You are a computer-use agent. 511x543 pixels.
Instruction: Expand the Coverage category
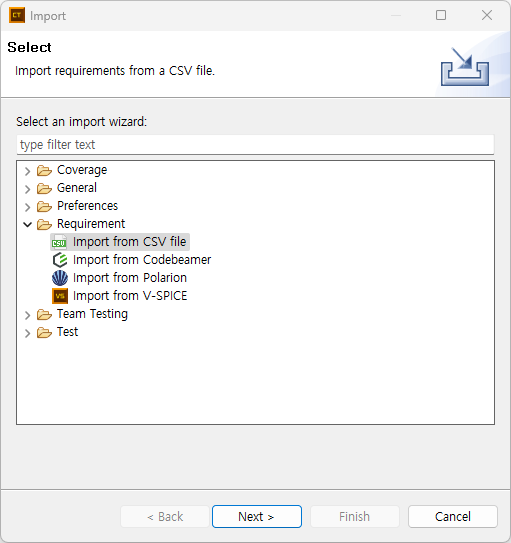pos(28,171)
